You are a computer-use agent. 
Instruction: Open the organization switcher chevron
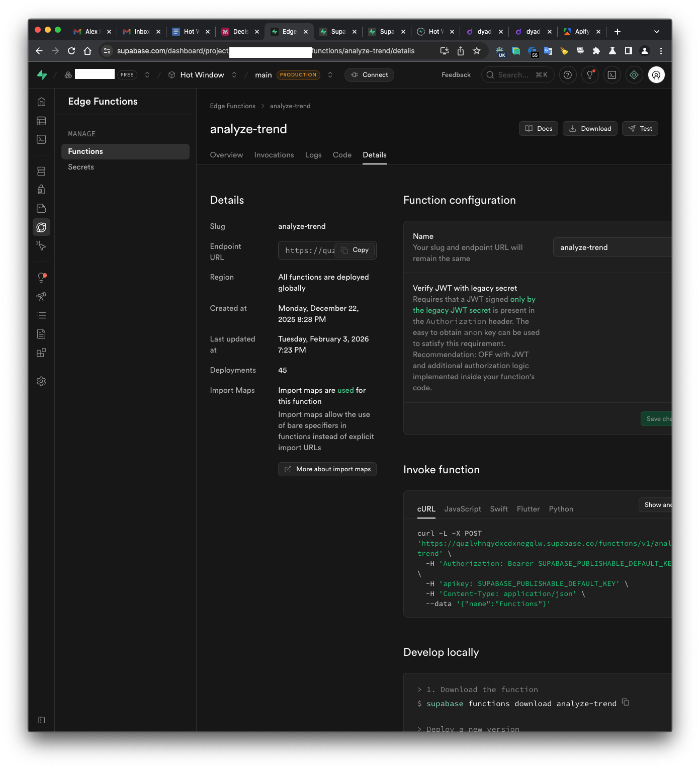click(147, 75)
